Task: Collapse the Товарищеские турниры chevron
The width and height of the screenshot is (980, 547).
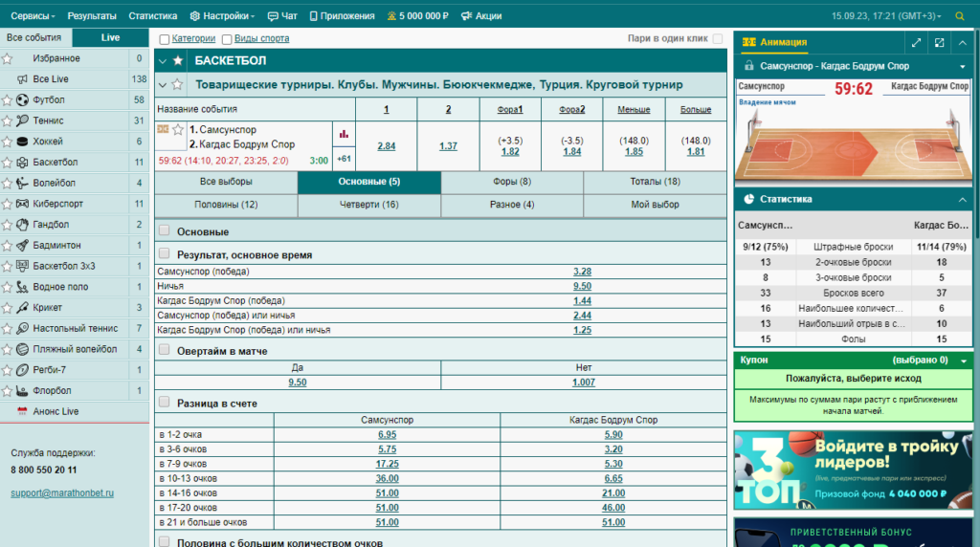Action: 163,85
